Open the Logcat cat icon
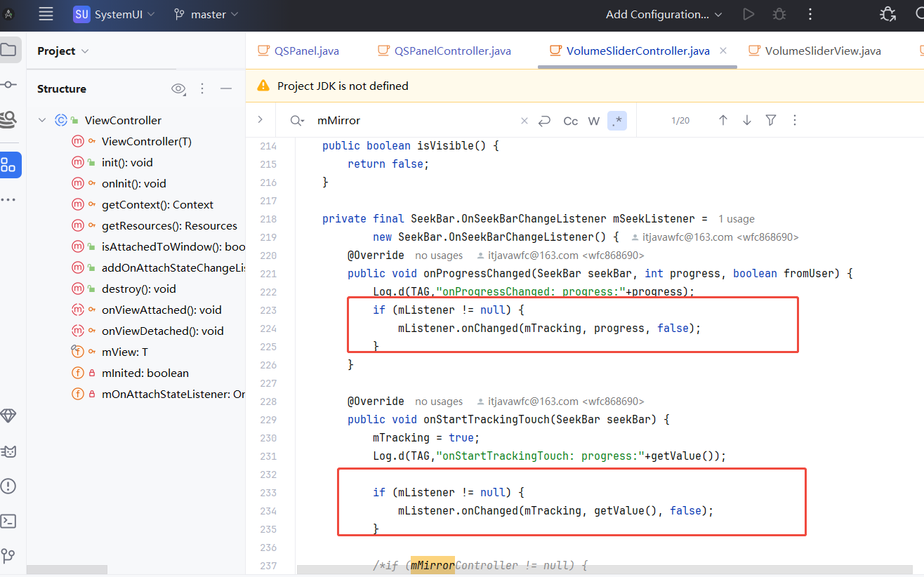 tap(8, 451)
